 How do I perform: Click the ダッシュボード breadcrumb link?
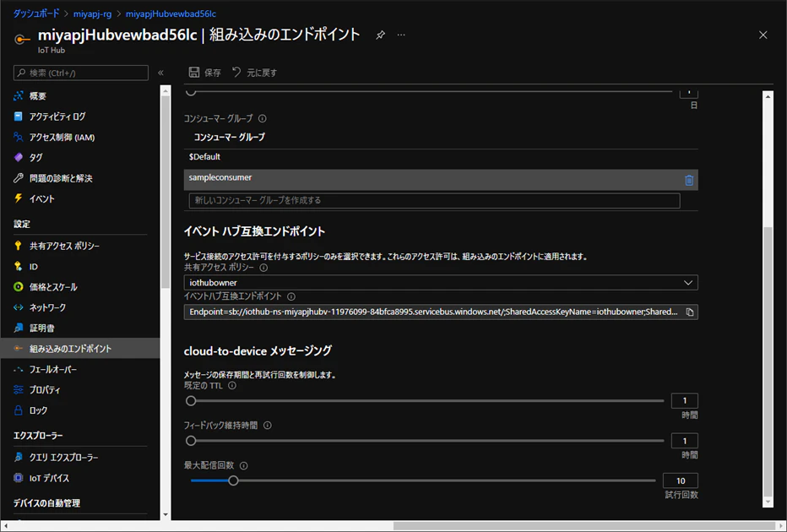(36, 14)
